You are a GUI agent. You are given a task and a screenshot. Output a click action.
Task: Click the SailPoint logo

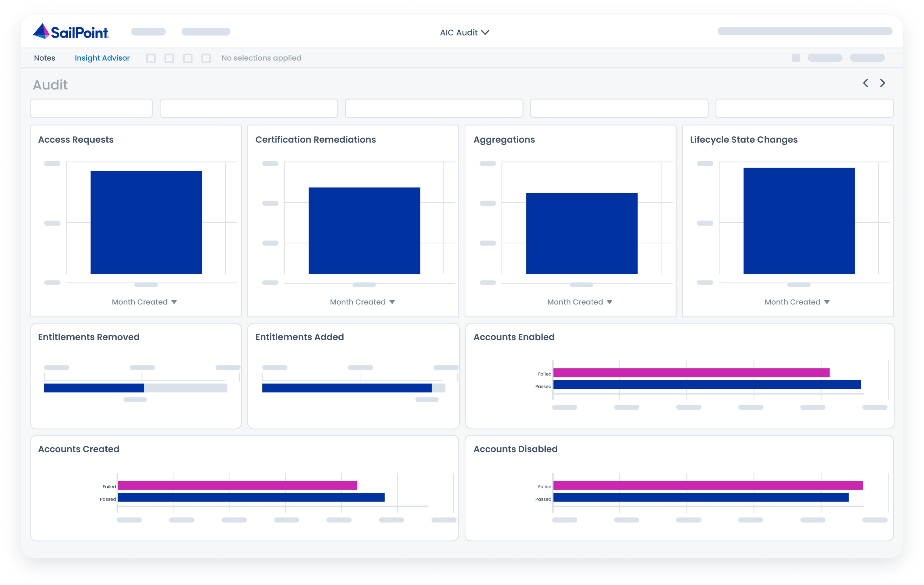coord(71,32)
